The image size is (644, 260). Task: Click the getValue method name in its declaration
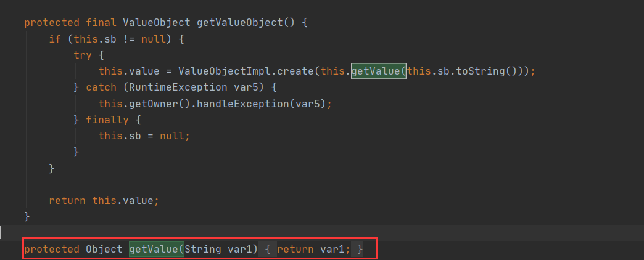[x=156, y=249]
